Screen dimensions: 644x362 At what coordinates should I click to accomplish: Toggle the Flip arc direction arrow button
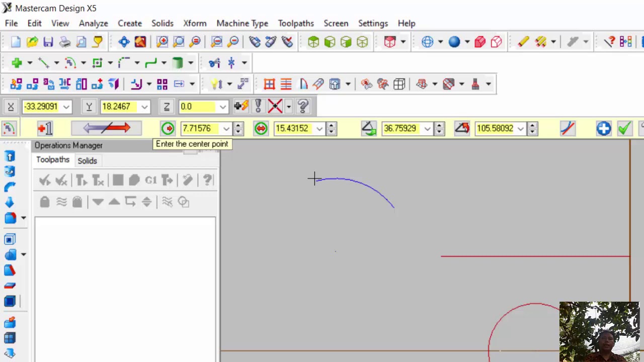coord(107,128)
